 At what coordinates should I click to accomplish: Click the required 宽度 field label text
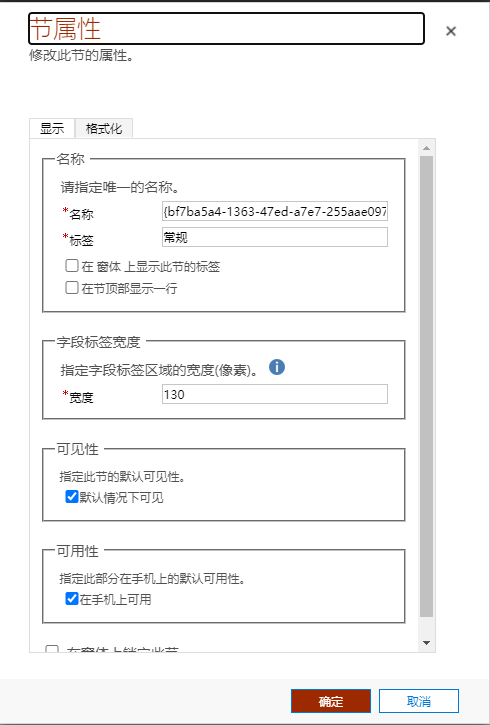pyautogui.click(x=81, y=397)
